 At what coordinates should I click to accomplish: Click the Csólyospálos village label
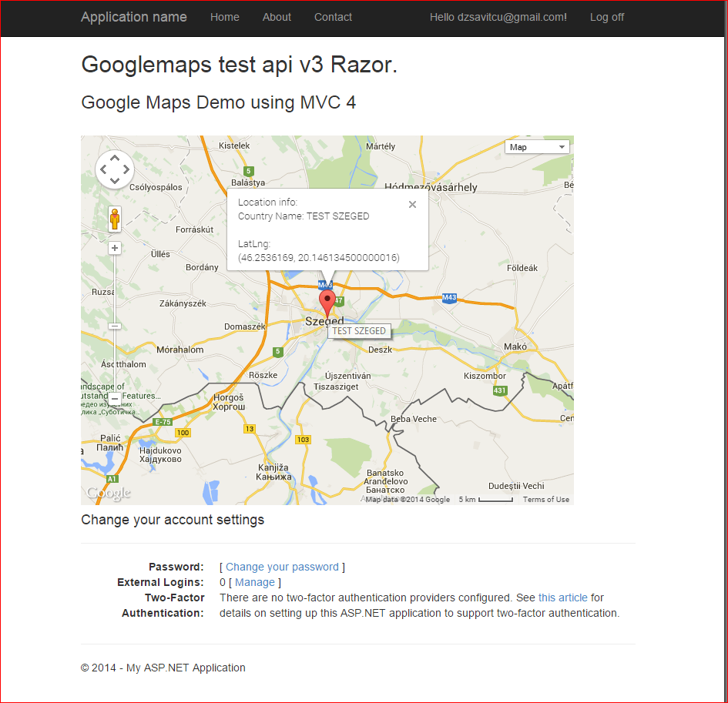(x=156, y=187)
